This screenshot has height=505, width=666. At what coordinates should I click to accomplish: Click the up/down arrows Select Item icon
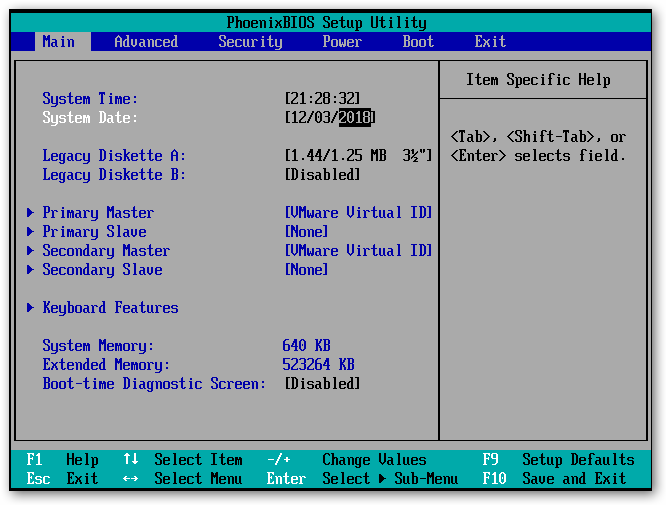[130, 459]
